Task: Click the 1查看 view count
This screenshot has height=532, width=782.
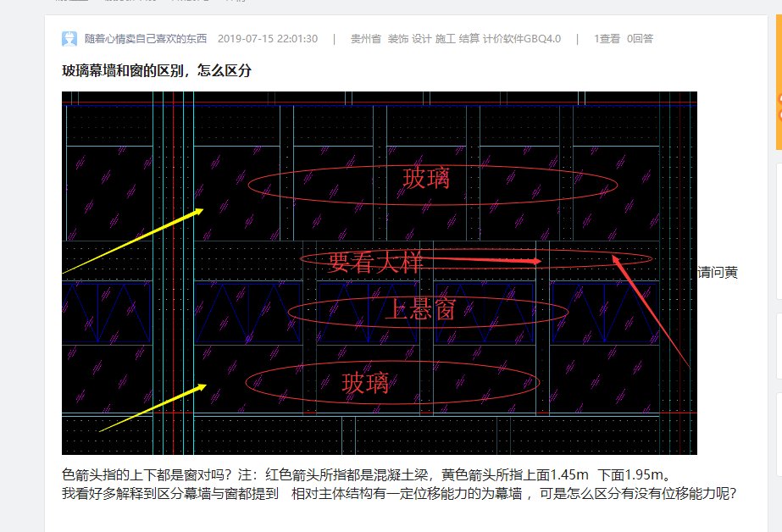Action: tap(607, 39)
